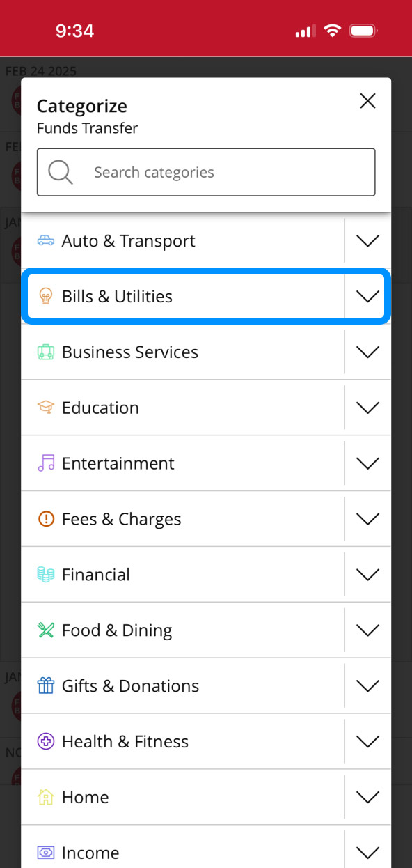Select Business Services as the category

[183, 352]
